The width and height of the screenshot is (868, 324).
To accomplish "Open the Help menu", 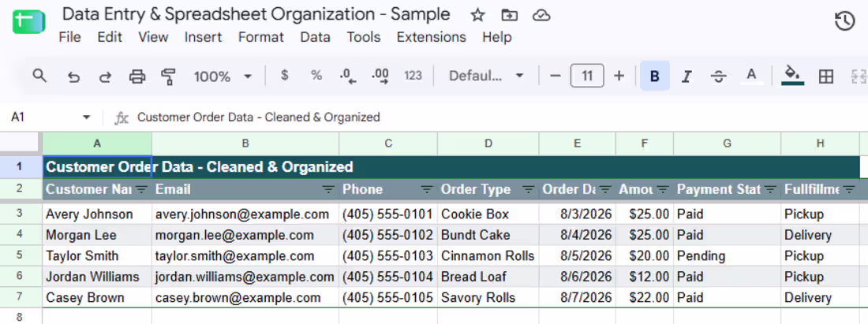I will click(496, 37).
